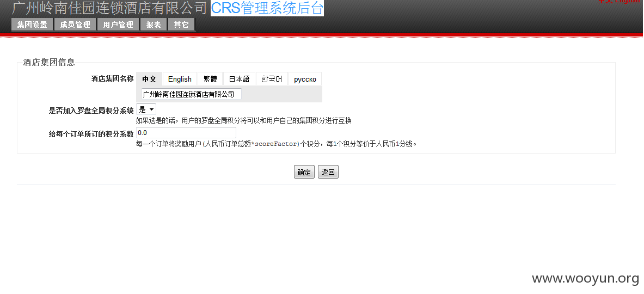This screenshot has width=644, height=294.
Task: Switch to the русско name tab
Action: pyautogui.click(x=305, y=79)
